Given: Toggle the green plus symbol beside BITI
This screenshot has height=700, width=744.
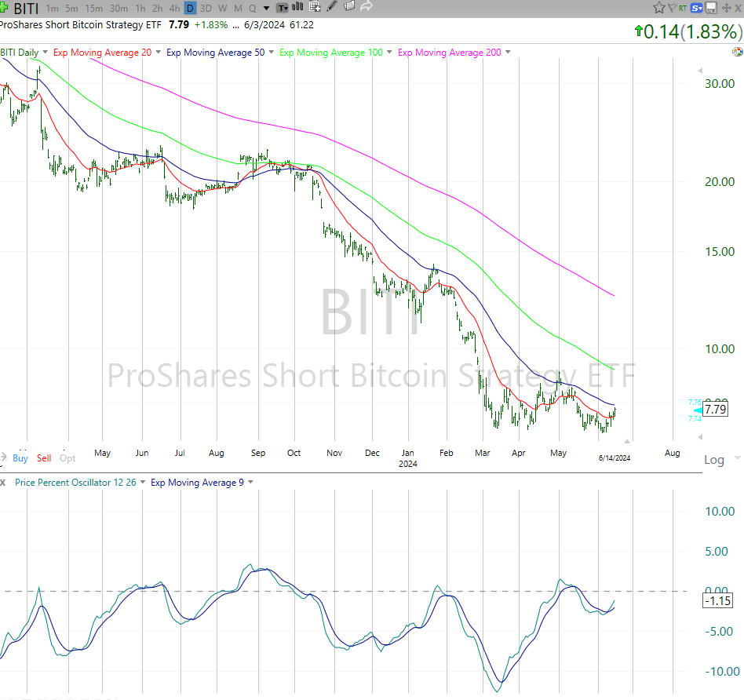Looking at the screenshot, I should coord(5,7).
